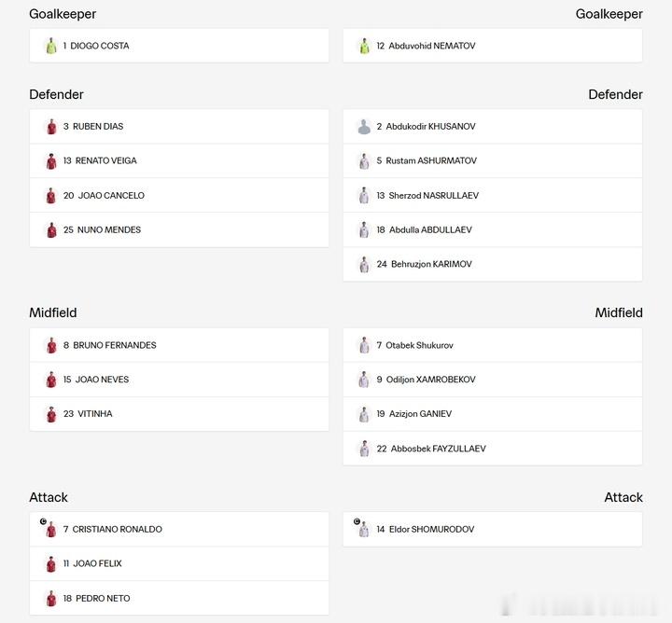Click Otabek Shukurov's white kit avatar
This screenshot has width=672, height=623.
click(x=364, y=345)
